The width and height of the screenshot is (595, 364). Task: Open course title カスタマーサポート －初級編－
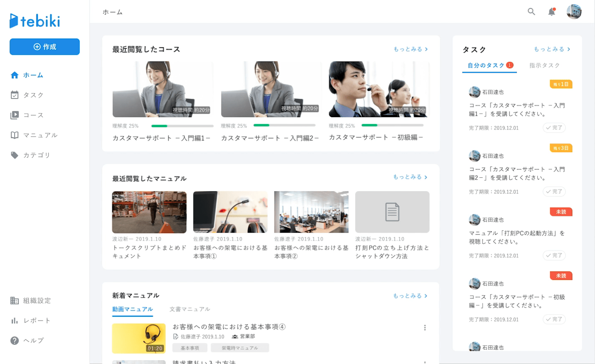click(376, 137)
